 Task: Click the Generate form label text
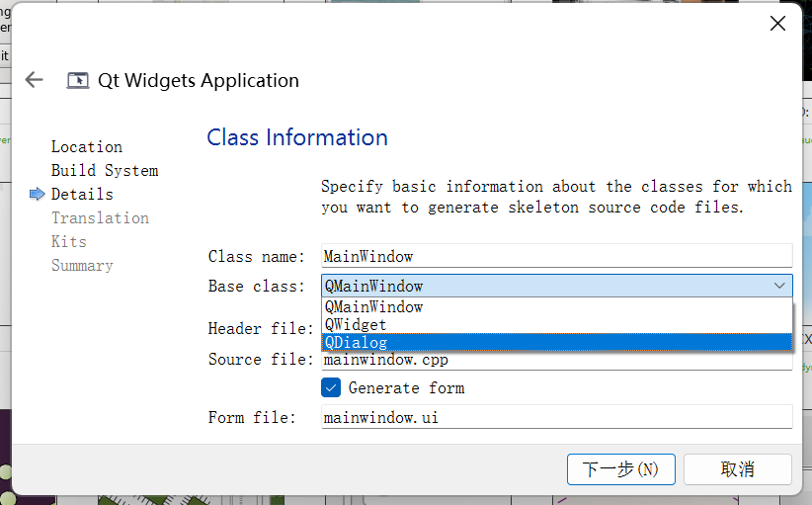pos(407,388)
